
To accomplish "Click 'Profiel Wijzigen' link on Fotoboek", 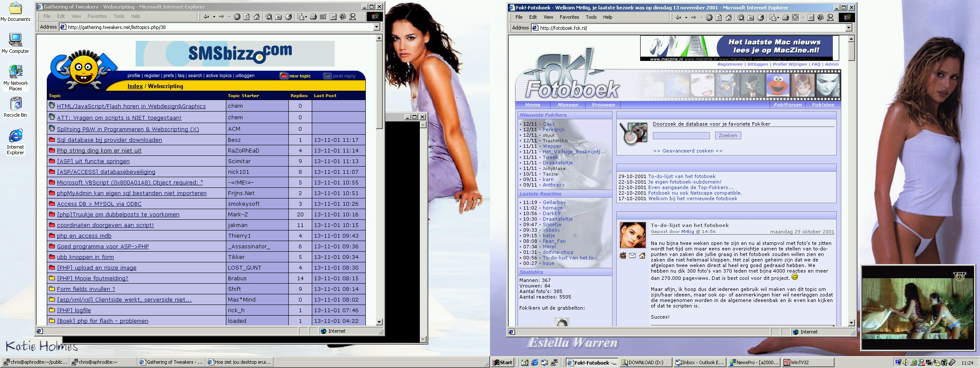I will pyautogui.click(x=789, y=64).
